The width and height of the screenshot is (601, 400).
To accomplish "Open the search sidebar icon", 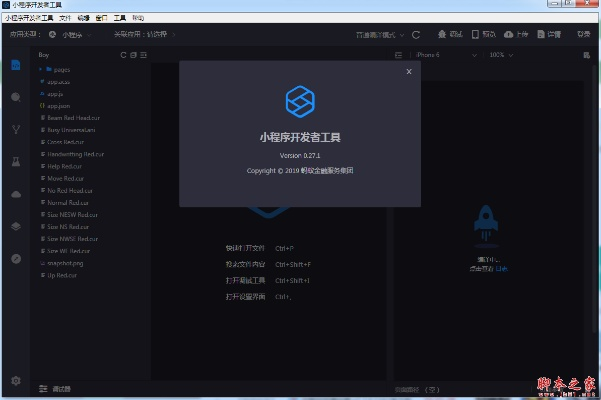I will coord(16,97).
